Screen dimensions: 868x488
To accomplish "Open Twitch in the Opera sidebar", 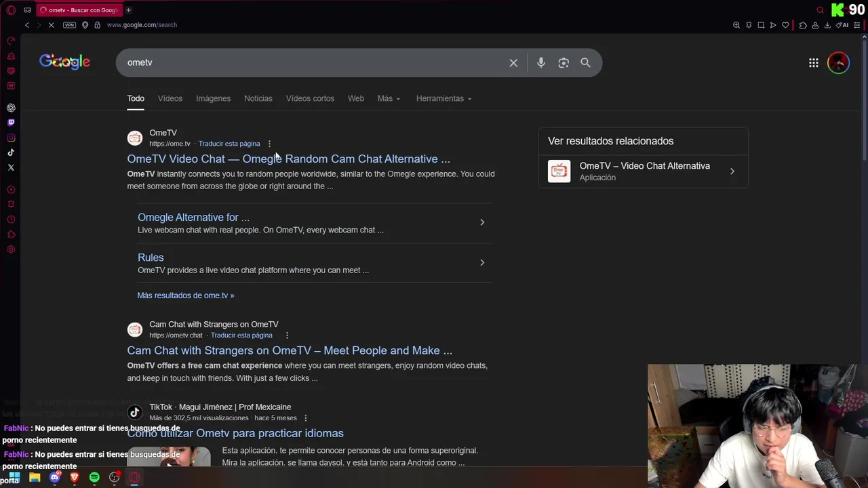I will coord(11,123).
